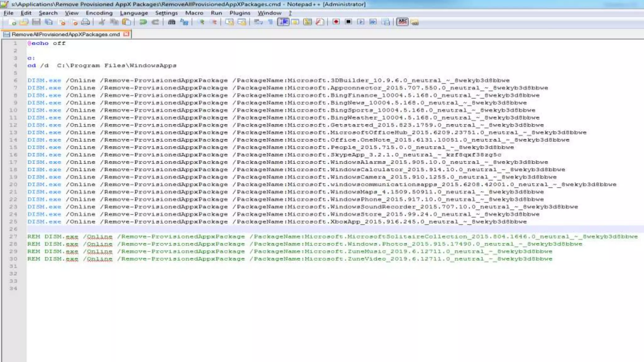This screenshot has height=362, width=644.
Task: Click the SkypeApp package line
Action: 264,155
